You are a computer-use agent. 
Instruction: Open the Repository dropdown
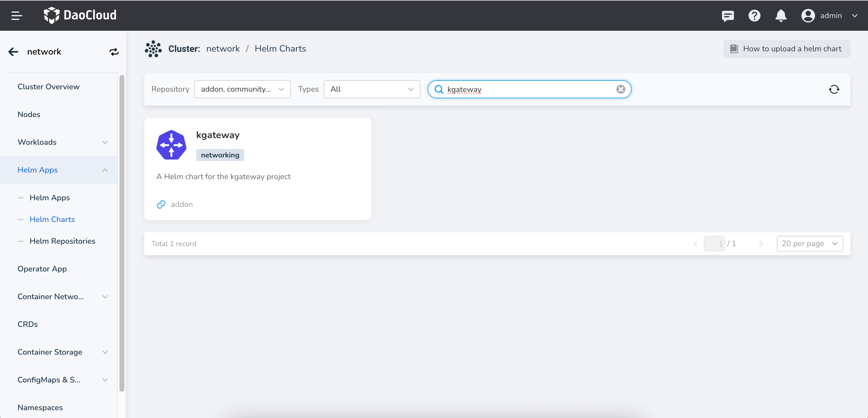pos(242,89)
